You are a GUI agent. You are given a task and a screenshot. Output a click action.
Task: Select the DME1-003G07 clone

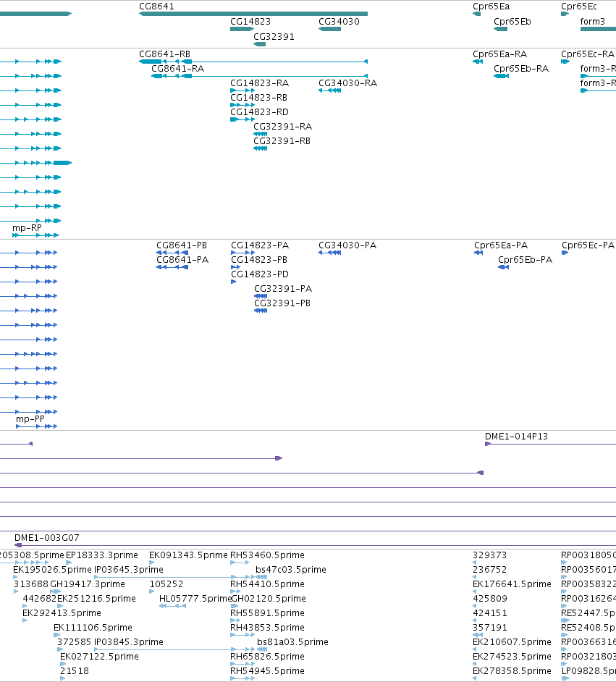click(315, 545)
